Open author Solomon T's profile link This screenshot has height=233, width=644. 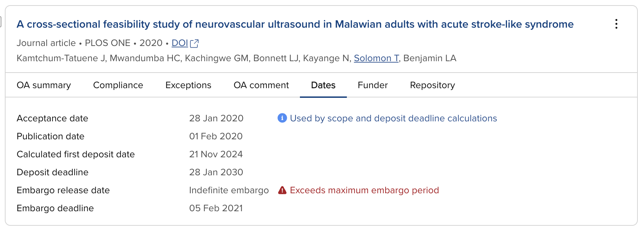[376, 58]
